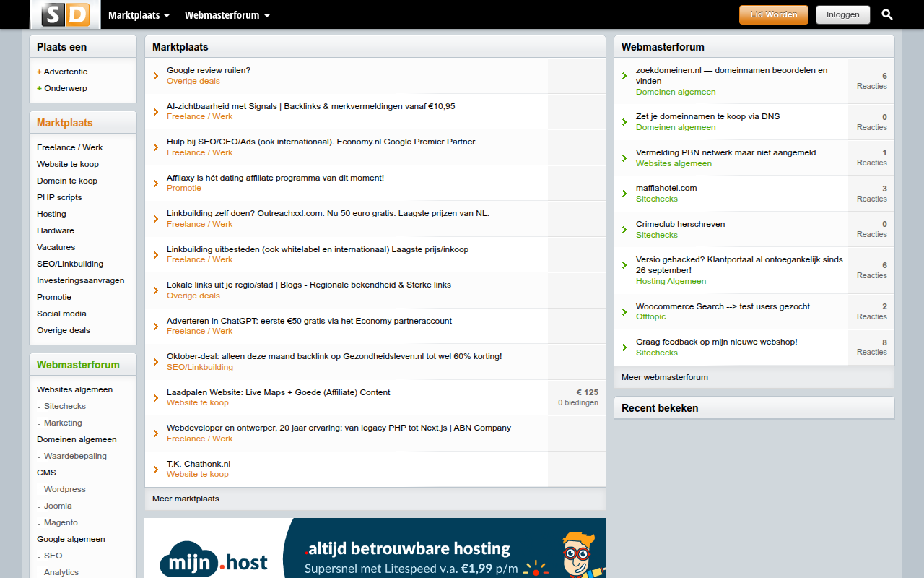Viewport: 924px width, 578px height.
Task: Click the green arrow beside zoekdomeinen.nl topic
Action: [625, 76]
